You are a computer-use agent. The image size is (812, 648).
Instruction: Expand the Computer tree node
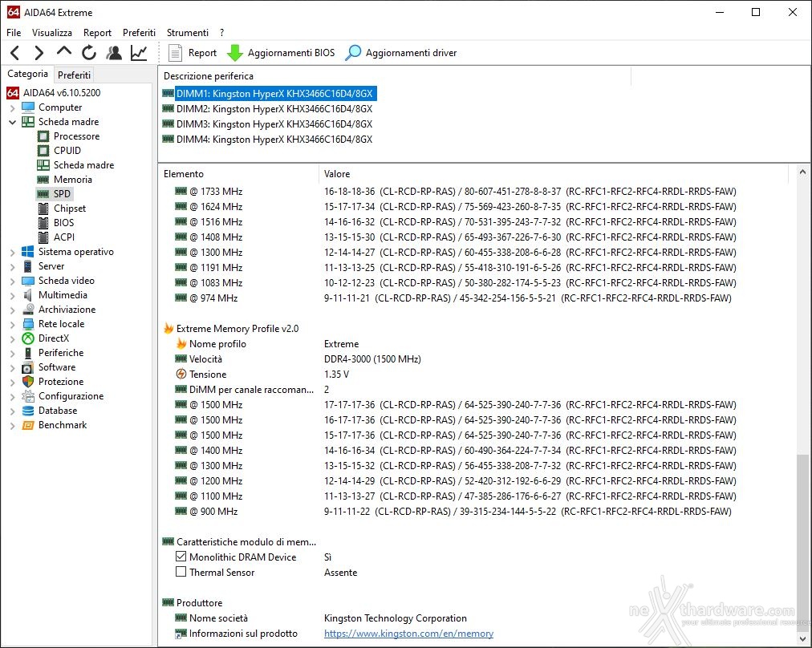[x=12, y=107]
